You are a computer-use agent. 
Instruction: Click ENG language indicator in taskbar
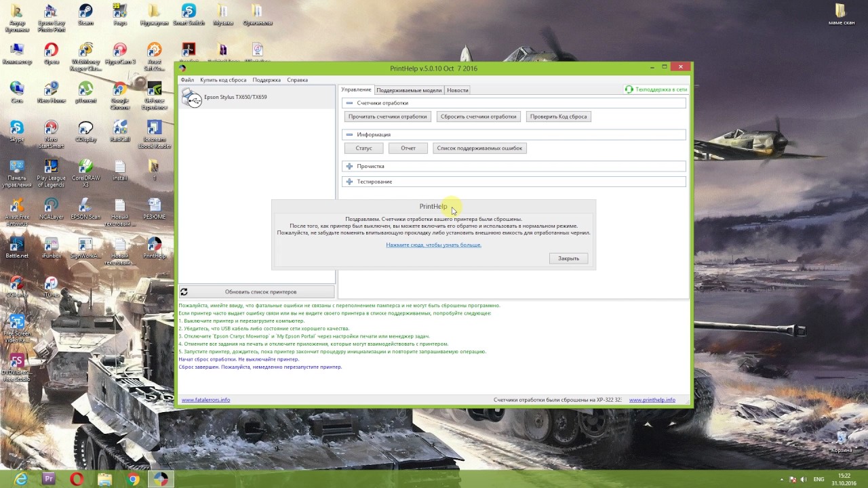(x=819, y=479)
